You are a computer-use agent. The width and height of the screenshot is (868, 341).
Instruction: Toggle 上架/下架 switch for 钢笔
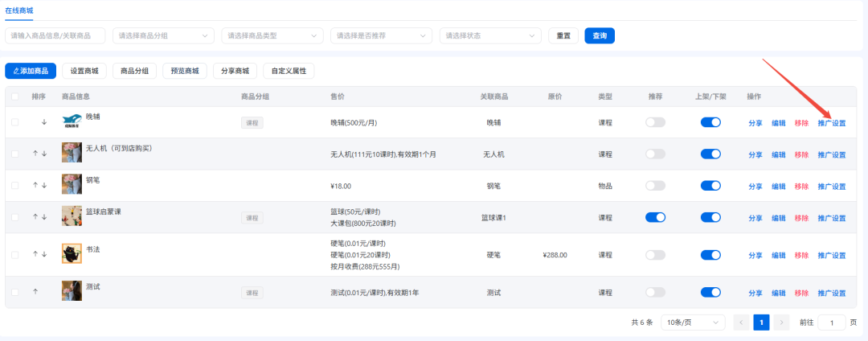point(710,185)
